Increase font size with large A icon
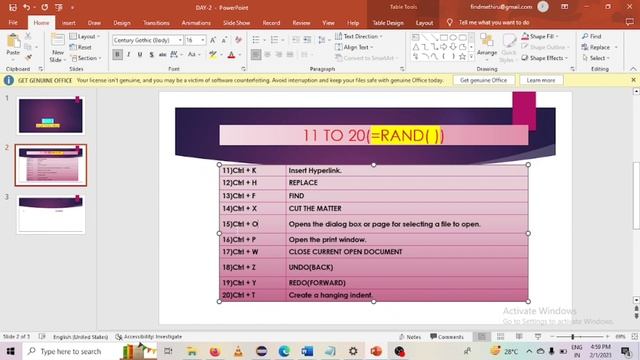Viewport: 640px width, 360px height. point(213,40)
